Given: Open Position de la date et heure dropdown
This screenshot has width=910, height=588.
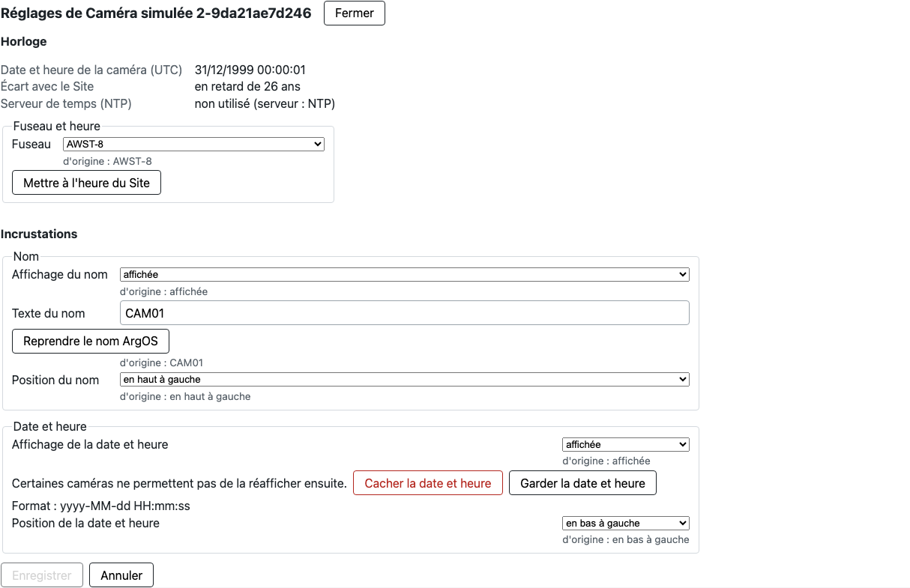Looking at the screenshot, I should [x=625, y=524].
